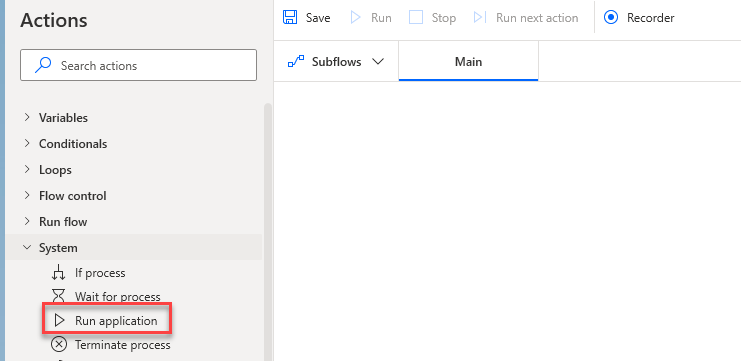The width and height of the screenshot is (741, 361).
Task: Select the Flow control category text
Action: click(72, 196)
